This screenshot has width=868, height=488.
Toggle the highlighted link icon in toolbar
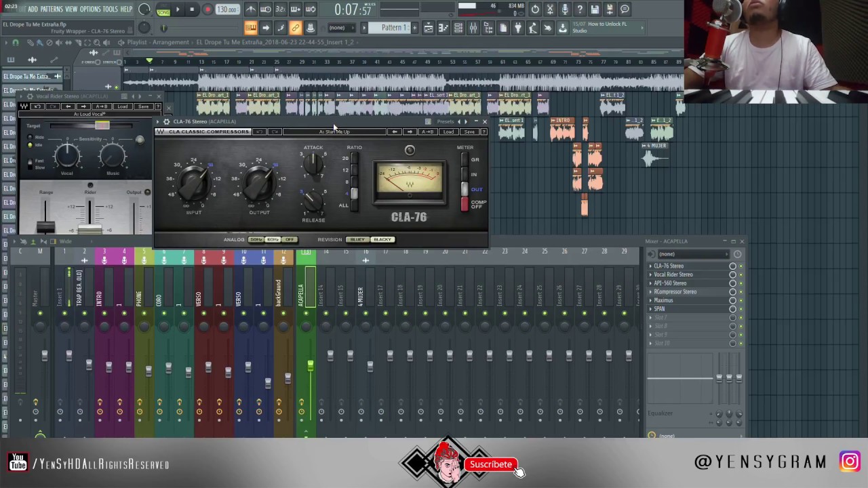tap(296, 28)
